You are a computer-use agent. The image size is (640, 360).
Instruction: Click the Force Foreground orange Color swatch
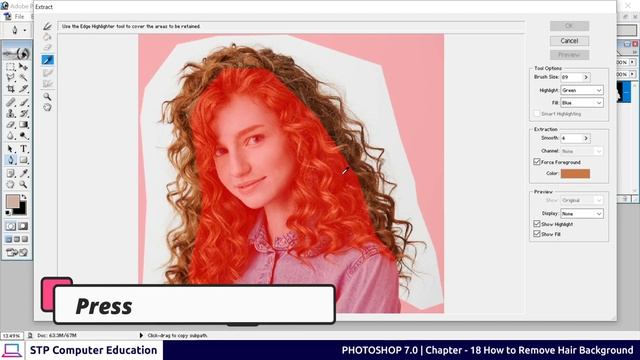pyautogui.click(x=575, y=174)
